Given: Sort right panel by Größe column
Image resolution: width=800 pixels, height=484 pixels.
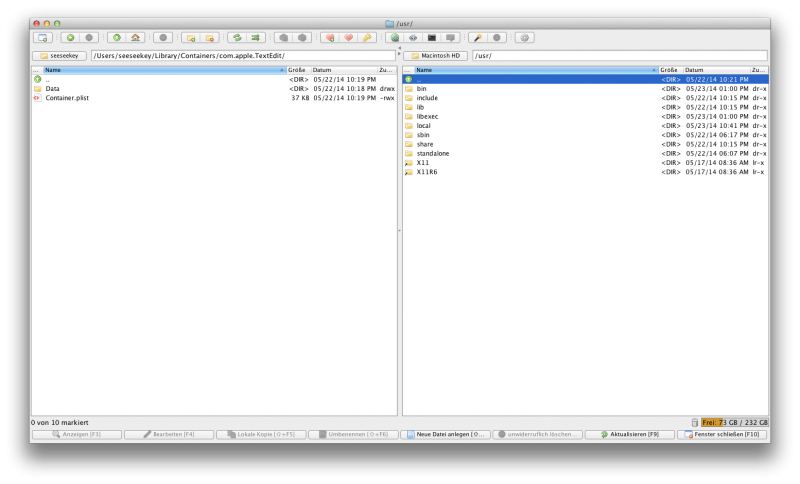Looking at the screenshot, I should tap(670, 70).
